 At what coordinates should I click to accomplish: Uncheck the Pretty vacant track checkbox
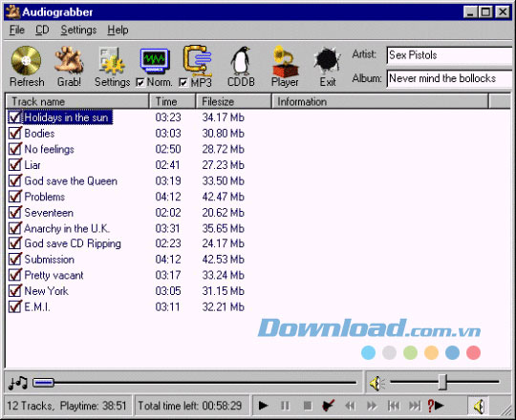15,275
